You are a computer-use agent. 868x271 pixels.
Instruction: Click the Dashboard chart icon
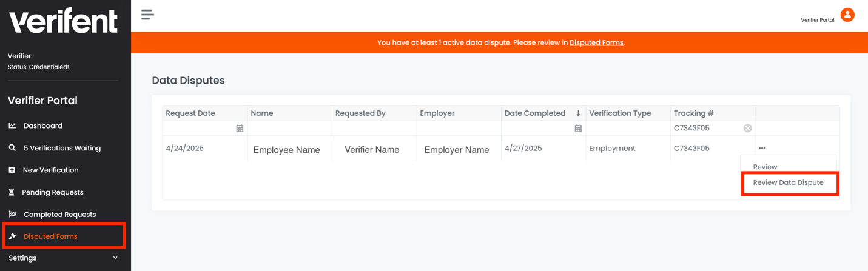click(12, 126)
